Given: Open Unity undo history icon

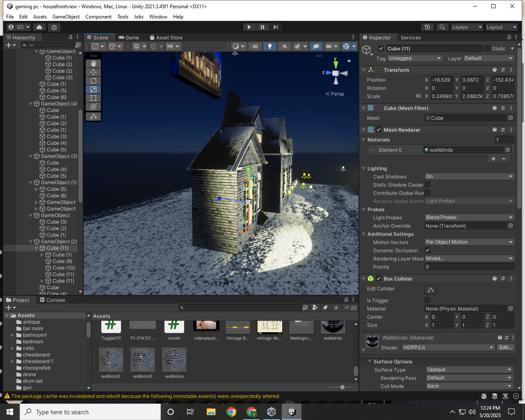Looking at the screenshot, I should point(427,27).
